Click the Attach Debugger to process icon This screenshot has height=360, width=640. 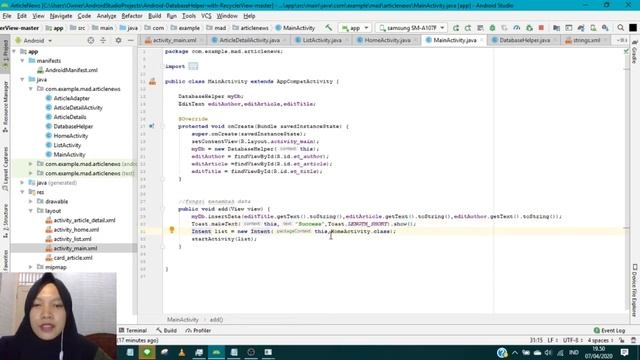pos(529,28)
